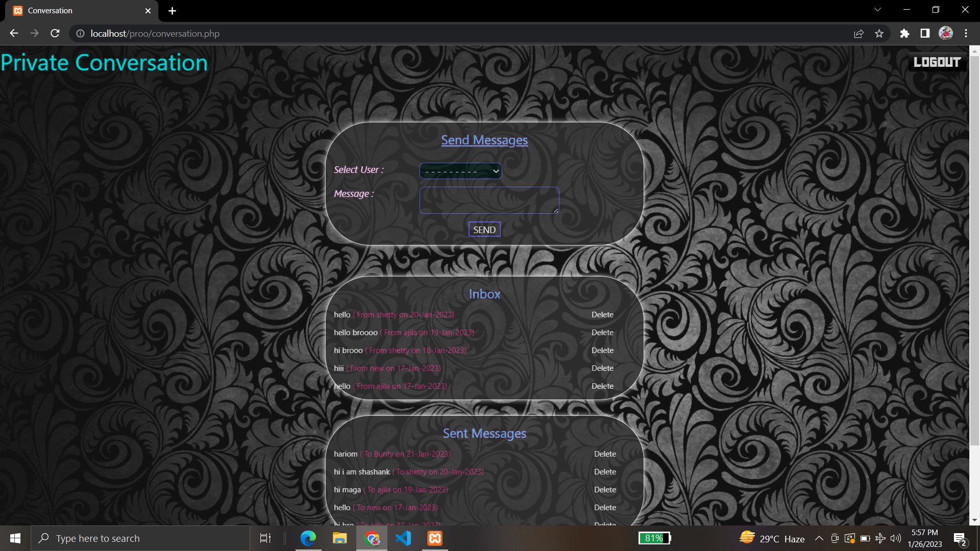Open the Chrome extensions puzzle icon
The width and height of the screenshot is (980, 551).
pyautogui.click(x=904, y=33)
